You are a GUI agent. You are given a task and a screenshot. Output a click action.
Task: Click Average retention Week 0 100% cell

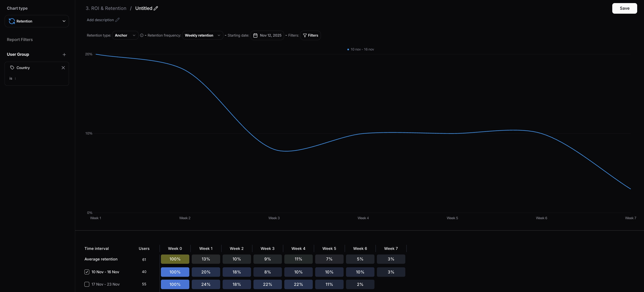pyautogui.click(x=175, y=259)
